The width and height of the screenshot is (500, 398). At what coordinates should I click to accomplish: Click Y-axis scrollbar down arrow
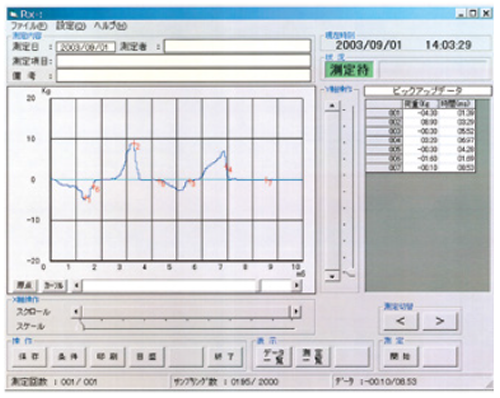pos(332,276)
